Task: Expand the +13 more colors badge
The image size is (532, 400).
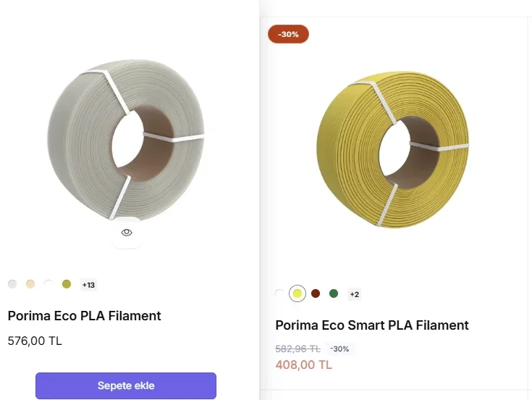Action: coord(88,285)
